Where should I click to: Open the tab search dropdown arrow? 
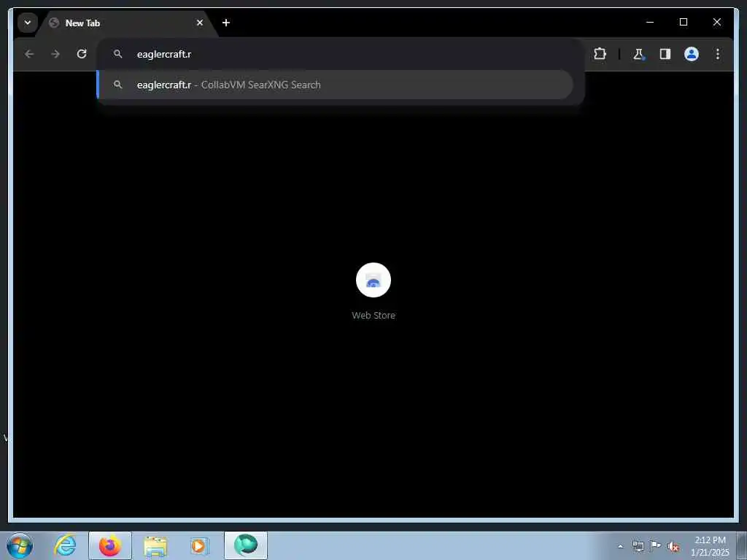coord(28,23)
